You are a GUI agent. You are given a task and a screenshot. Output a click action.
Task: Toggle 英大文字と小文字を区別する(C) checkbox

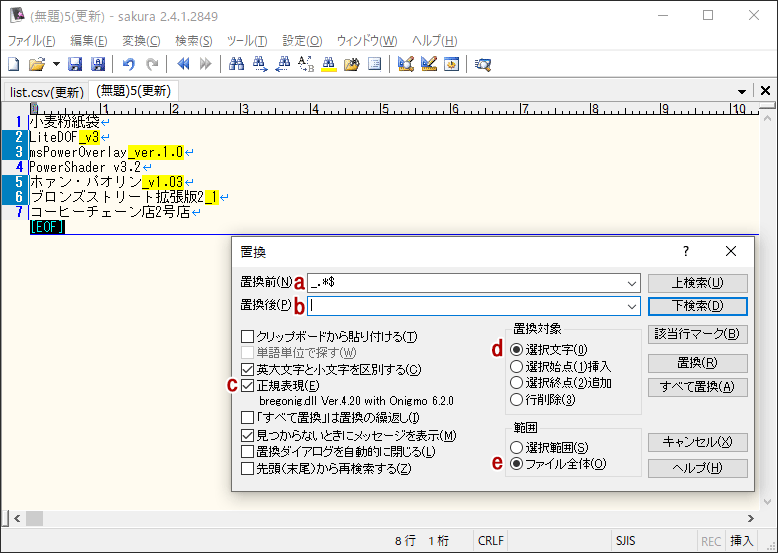coord(247,369)
